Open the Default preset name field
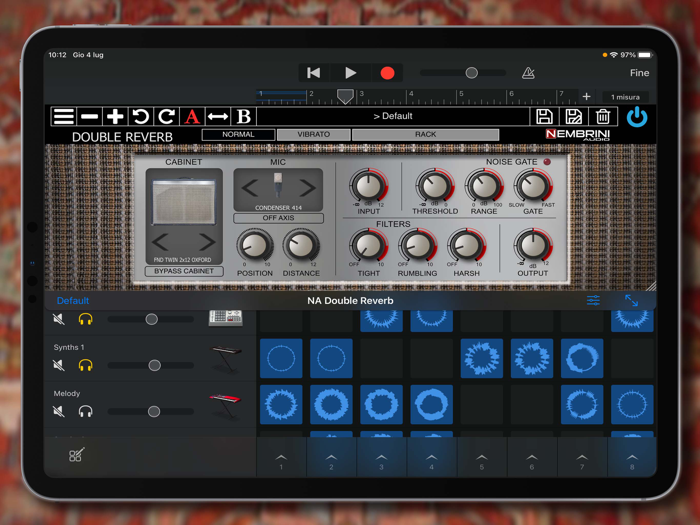 (x=393, y=117)
